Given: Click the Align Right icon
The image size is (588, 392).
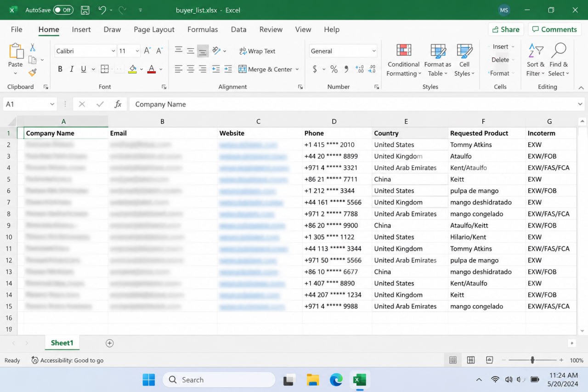Looking at the screenshot, I should (x=203, y=69).
